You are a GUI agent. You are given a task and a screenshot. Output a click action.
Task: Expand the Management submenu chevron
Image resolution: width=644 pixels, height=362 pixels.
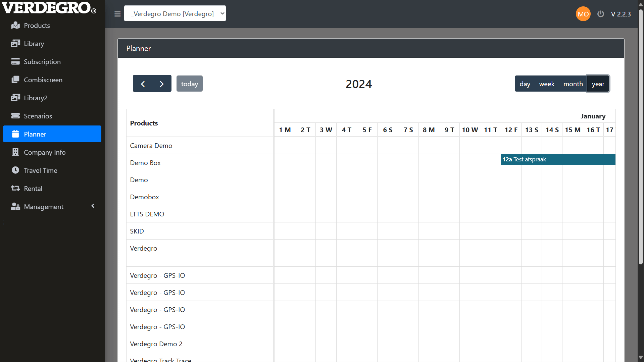pyautogui.click(x=93, y=206)
